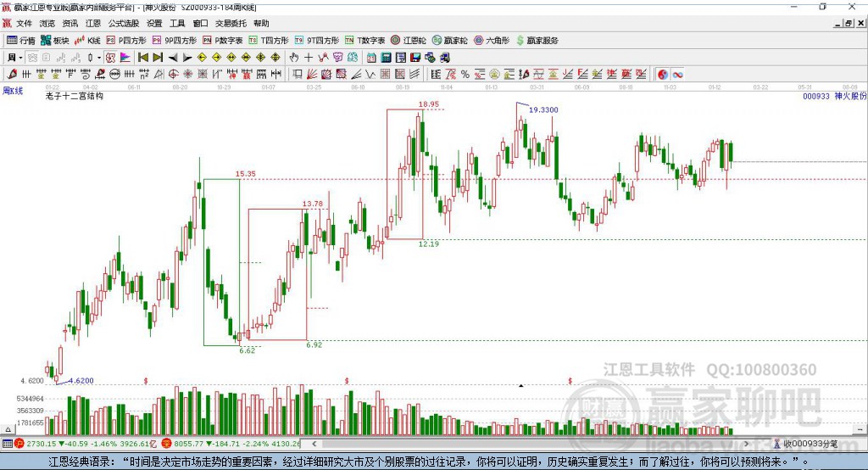This screenshot has width=868, height=470.
Task: Select the percent % retracement tool
Action: coord(465,75)
